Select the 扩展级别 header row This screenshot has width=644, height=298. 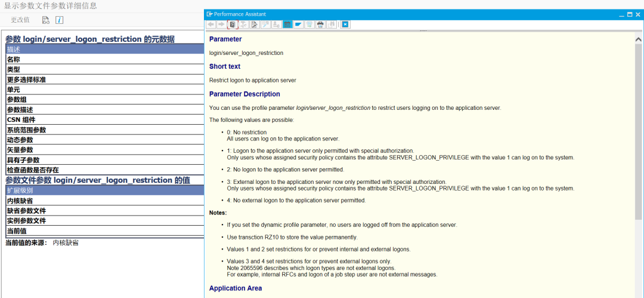[x=105, y=190]
